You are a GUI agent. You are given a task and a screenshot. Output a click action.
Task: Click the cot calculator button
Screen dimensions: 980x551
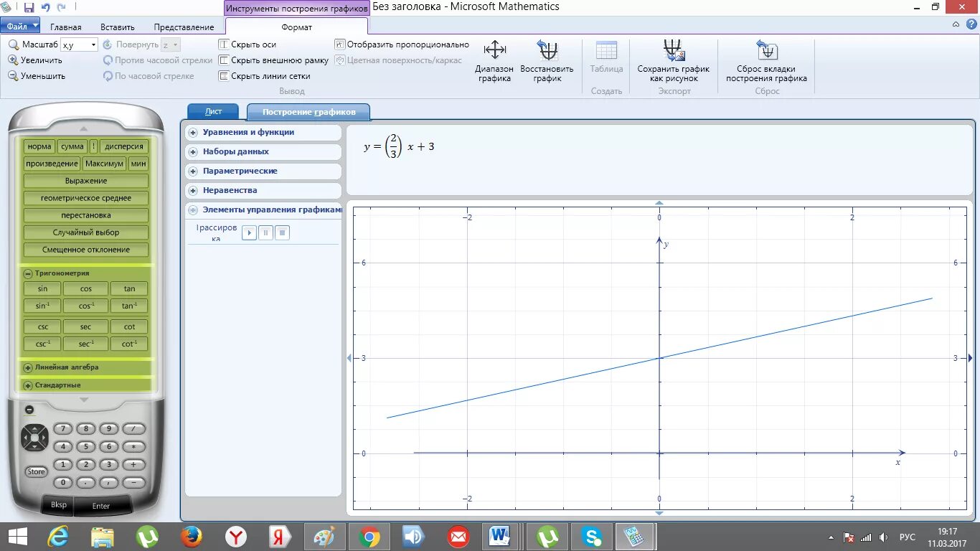129,326
